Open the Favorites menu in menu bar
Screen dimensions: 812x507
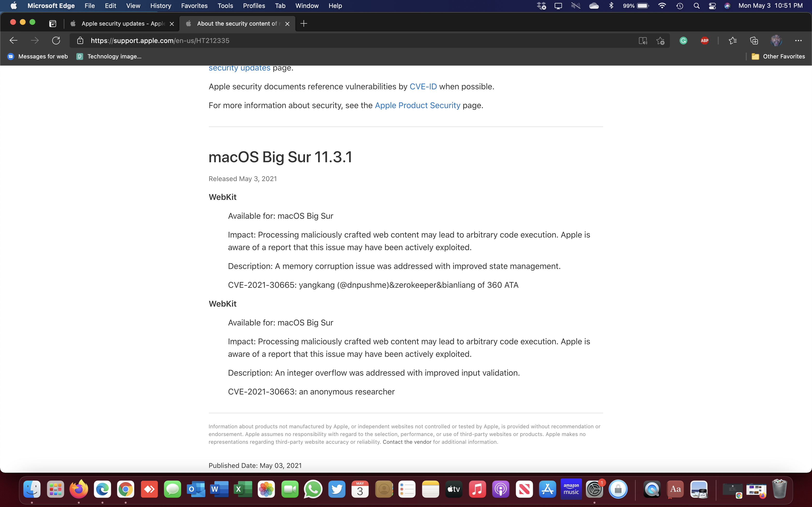tap(194, 6)
